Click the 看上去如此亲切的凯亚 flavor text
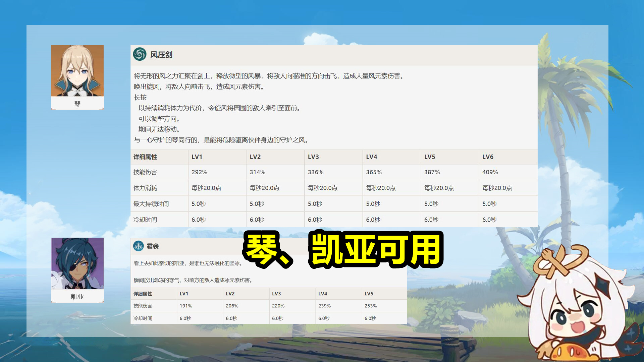644x362 pixels. (188, 263)
